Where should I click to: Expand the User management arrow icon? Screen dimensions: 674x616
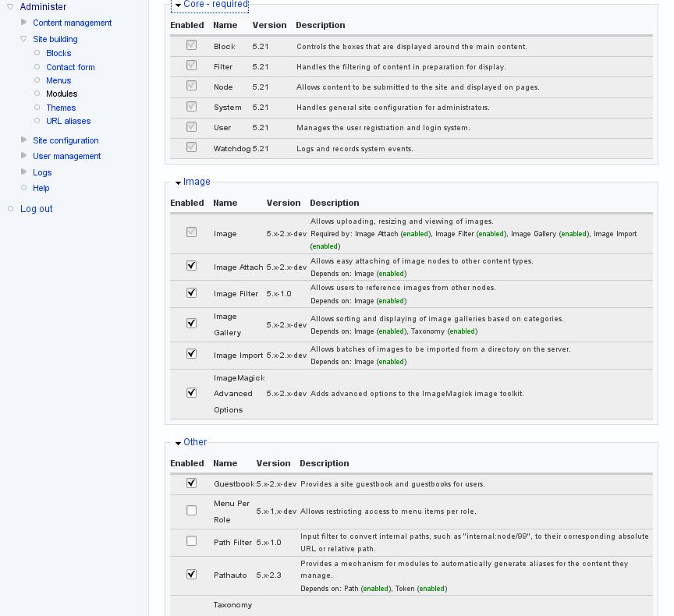24,156
